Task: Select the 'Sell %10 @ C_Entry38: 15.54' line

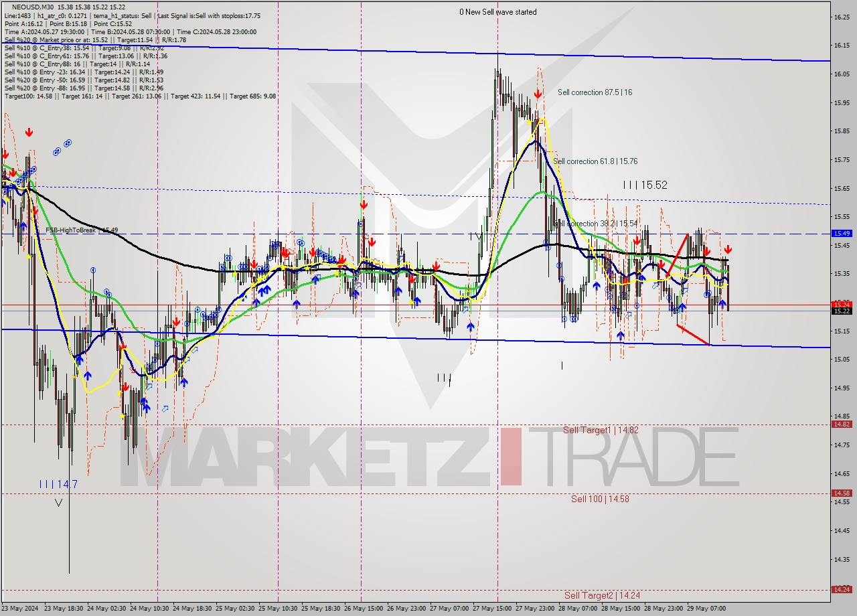Action: tap(84, 48)
